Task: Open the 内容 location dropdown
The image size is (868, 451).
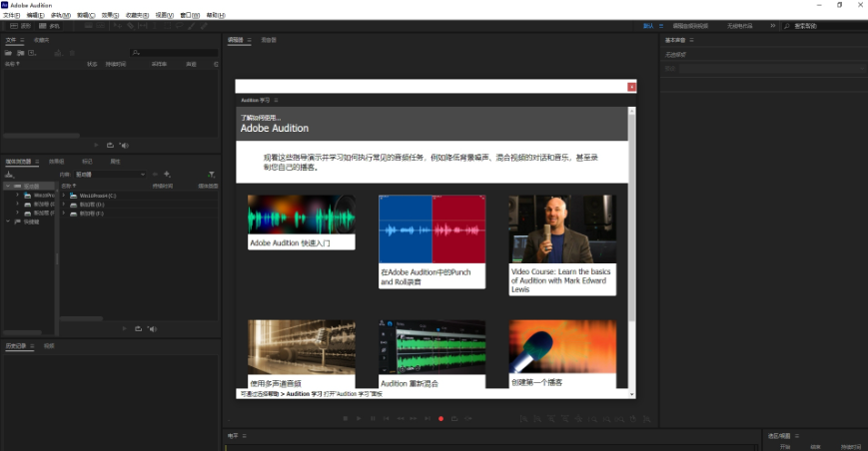Action: [x=110, y=175]
